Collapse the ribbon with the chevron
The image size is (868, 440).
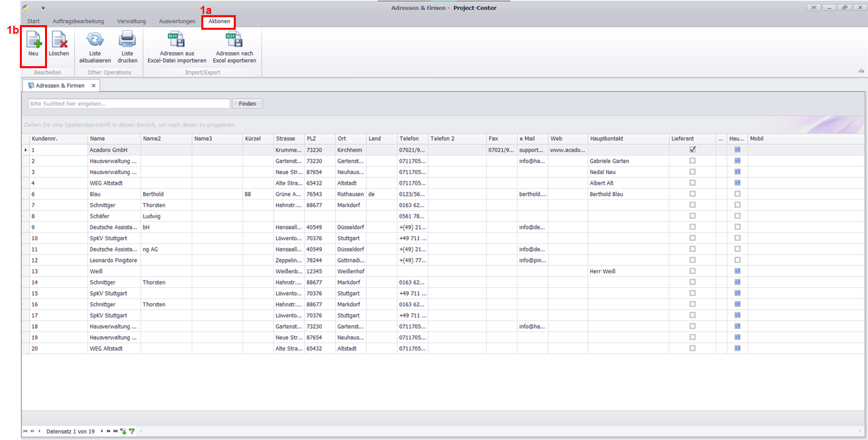(861, 71)
